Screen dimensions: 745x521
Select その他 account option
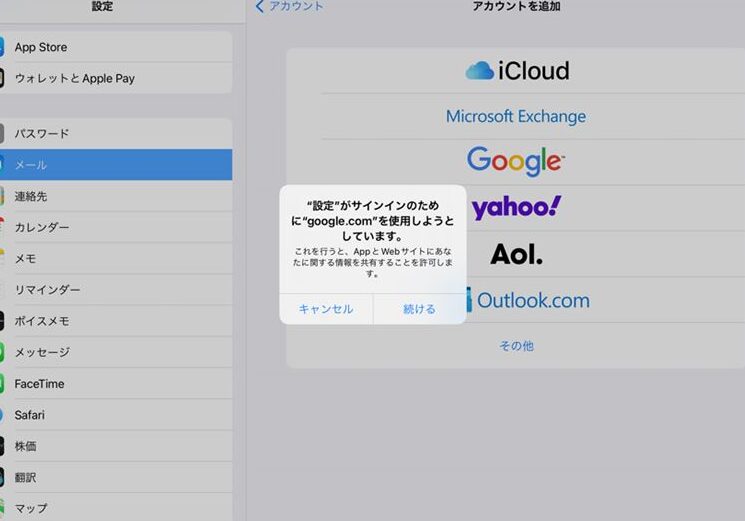click(x=516, y=346)
